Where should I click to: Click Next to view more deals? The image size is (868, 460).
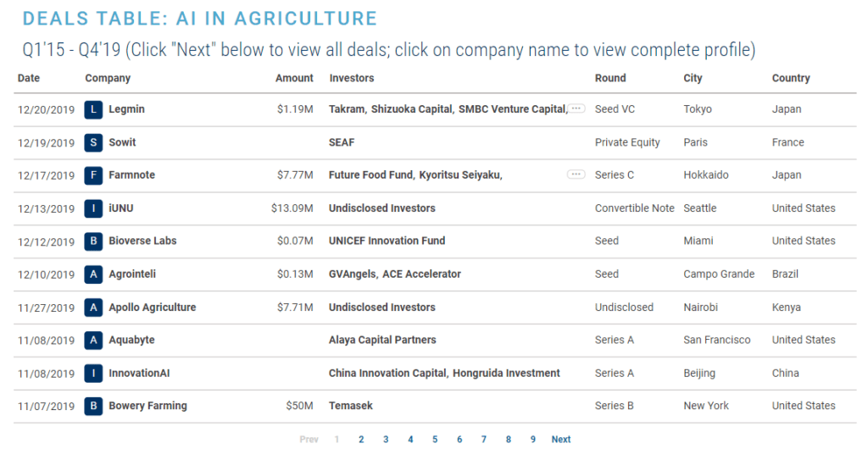click(x=561, y=440)
